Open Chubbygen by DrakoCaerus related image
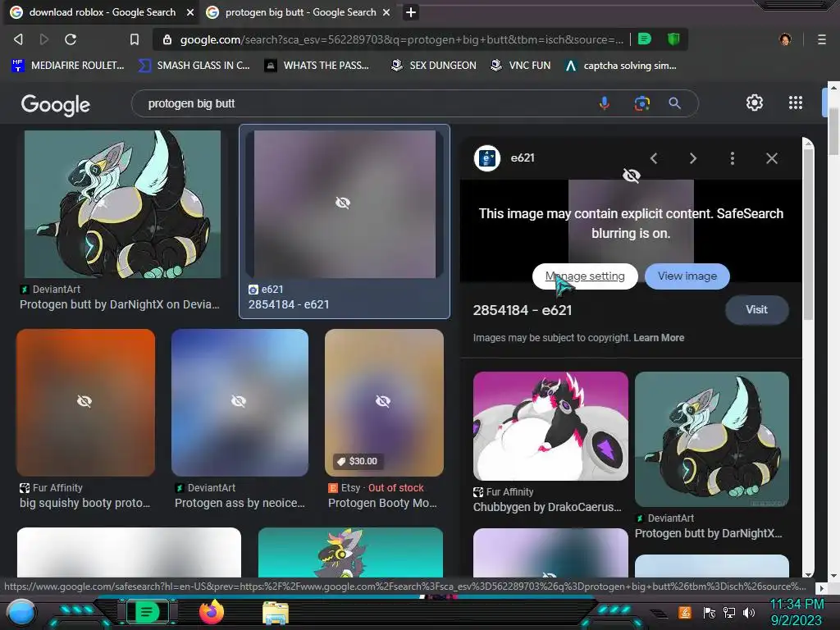Image resolution: width=840 pixels, height=630 pixels. coord(550,426)
